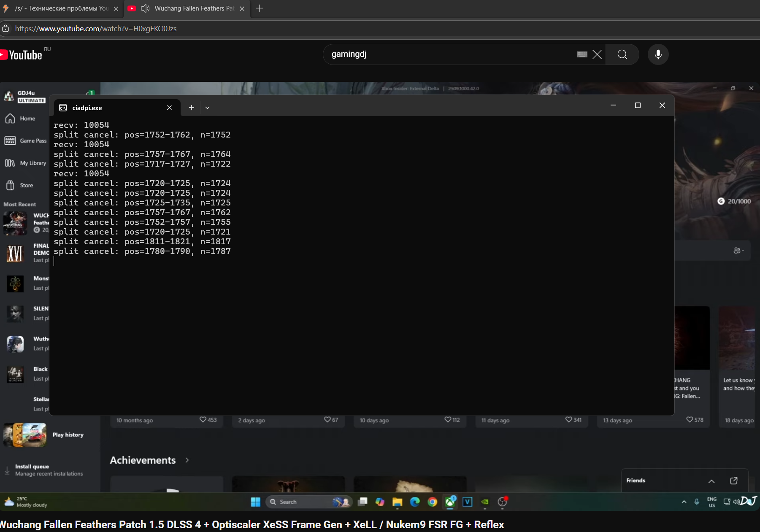Switch to the Технические проблемы browser tab

click(x=61, y=8)
